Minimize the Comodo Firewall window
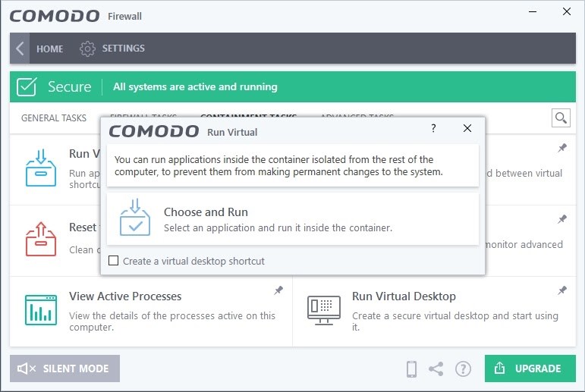Screen dimensions: 585x392 tap(533, 12)
